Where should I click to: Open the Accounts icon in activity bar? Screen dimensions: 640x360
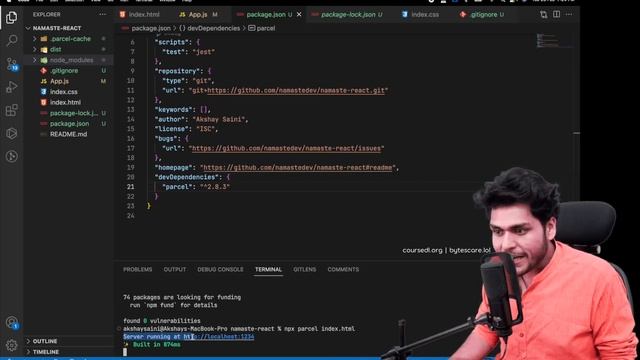pyautogui.click(x=11, y=322)
